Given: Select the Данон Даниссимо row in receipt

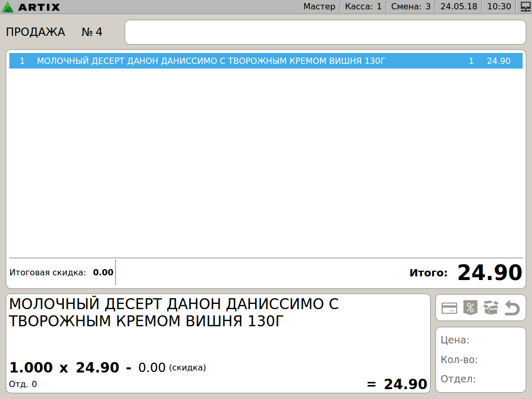Looking at the screenshot, I should 265,61.
